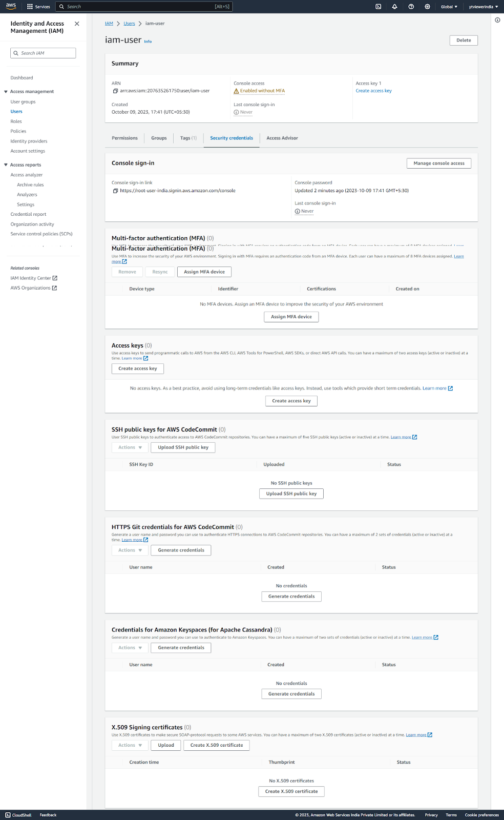Open Amazon Keyspaces Actions dropdown
Viewport: 504px width, 820px height.
coord(130,648)
